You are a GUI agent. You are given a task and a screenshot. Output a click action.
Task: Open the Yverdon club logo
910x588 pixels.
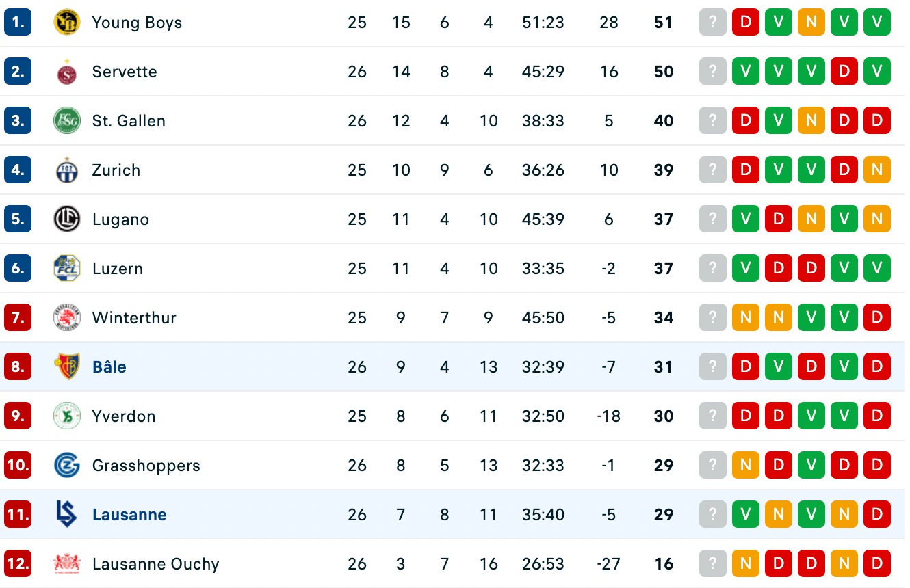point(67,416)
